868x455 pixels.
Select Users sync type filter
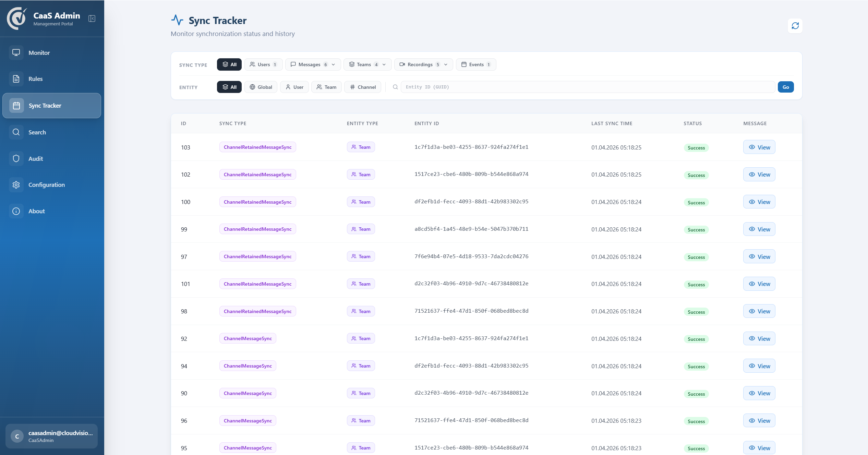click(x=263, y=64)
